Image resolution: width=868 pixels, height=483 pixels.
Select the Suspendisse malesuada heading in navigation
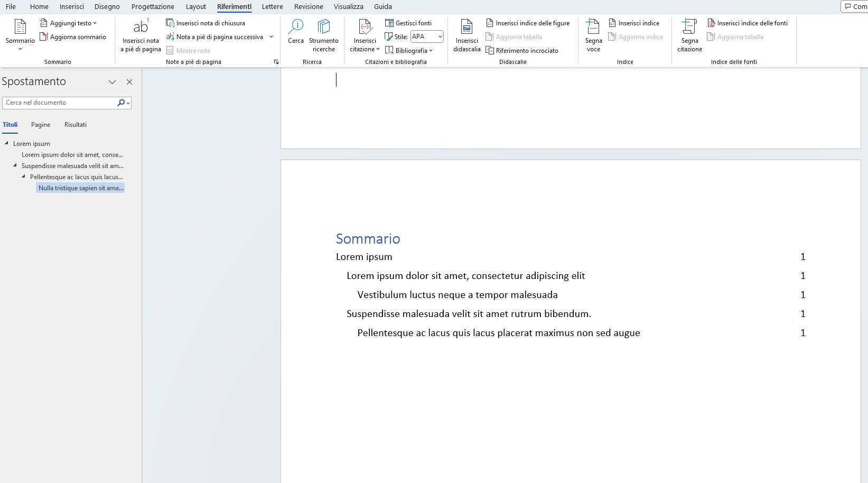tap(72, 165)
